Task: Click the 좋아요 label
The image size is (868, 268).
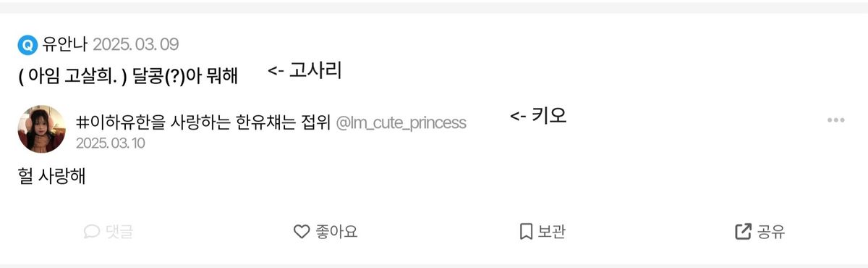Action: (336, 232)
